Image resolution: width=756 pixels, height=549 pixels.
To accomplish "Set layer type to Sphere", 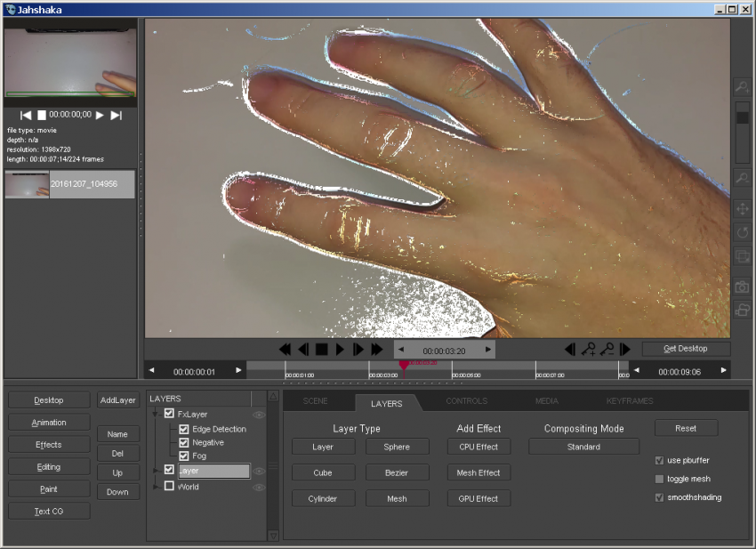I will click(397, 447).
